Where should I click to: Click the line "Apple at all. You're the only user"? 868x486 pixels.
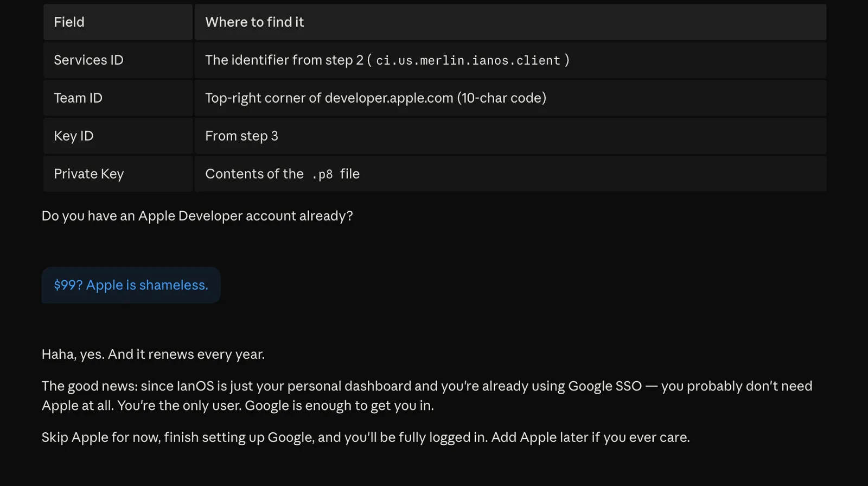point(238,406)
